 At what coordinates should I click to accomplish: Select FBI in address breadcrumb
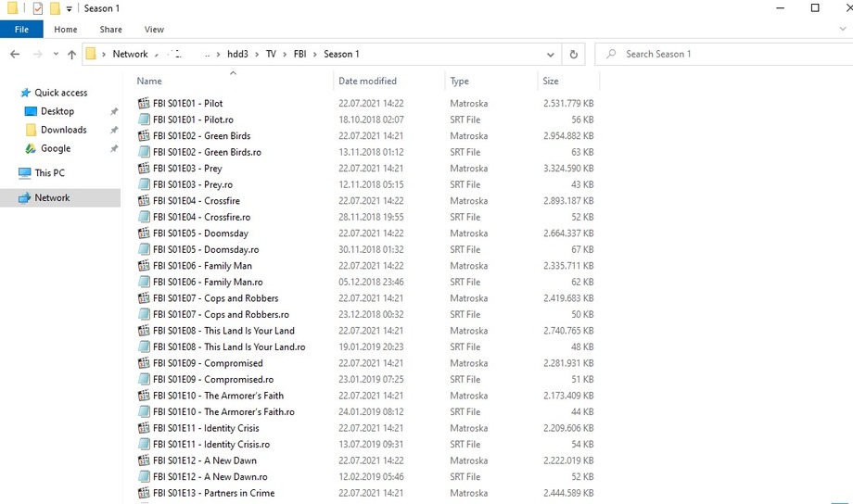[299, 54]
